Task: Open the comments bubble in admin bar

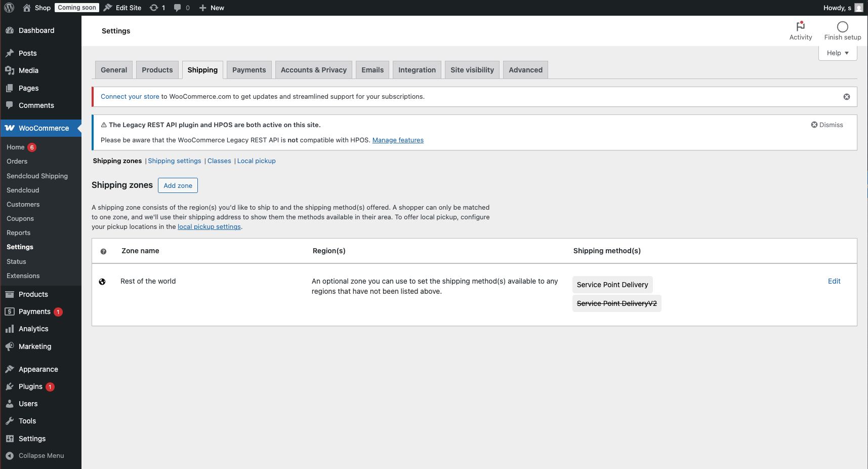Action: [x=177, y=8]
